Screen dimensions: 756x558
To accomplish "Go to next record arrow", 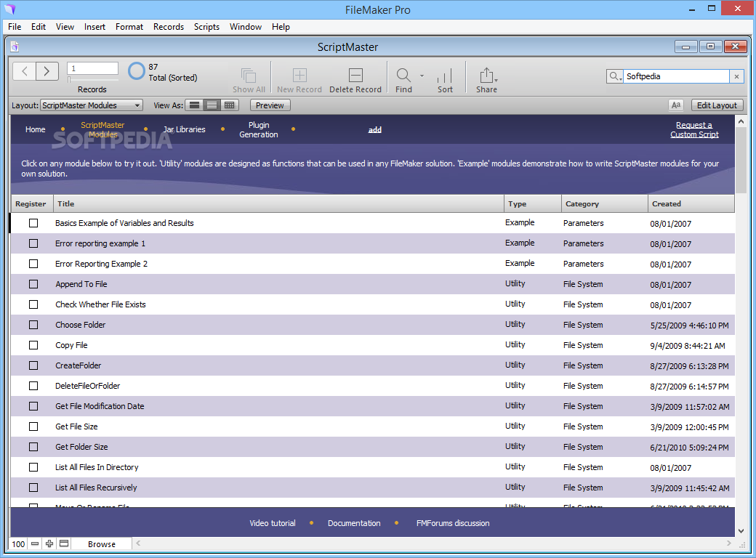I will tap(47, 71).
